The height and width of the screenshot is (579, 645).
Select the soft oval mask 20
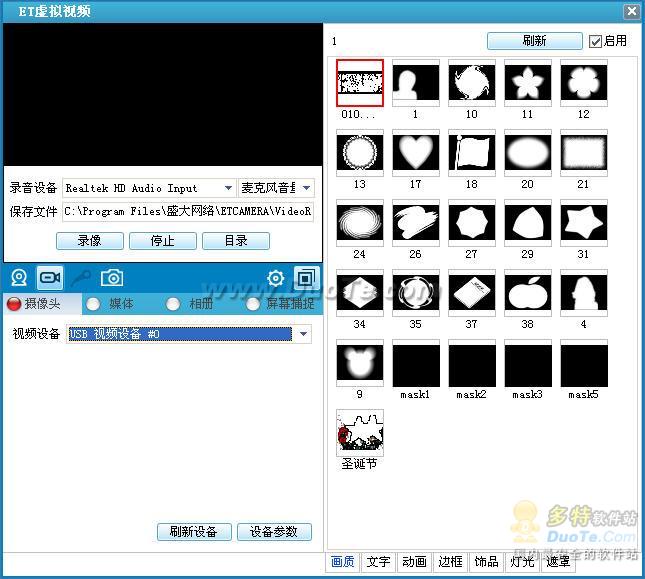tap(528, 153)
